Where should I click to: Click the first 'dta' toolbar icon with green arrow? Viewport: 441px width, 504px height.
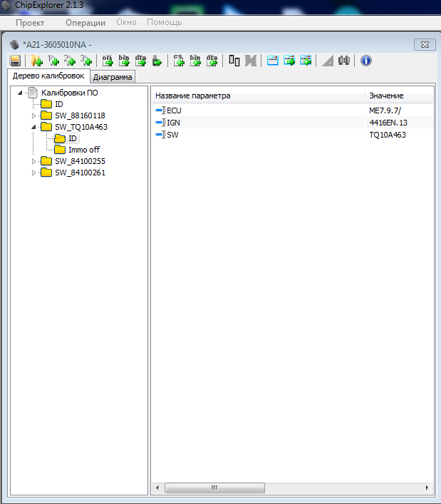(x=140, y=61)
